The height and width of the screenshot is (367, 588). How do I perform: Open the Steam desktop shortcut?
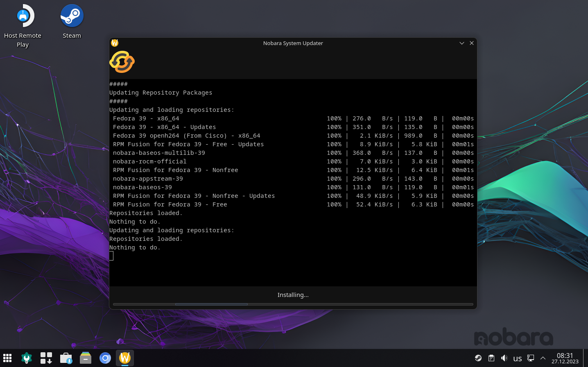[x=72, y=22]
